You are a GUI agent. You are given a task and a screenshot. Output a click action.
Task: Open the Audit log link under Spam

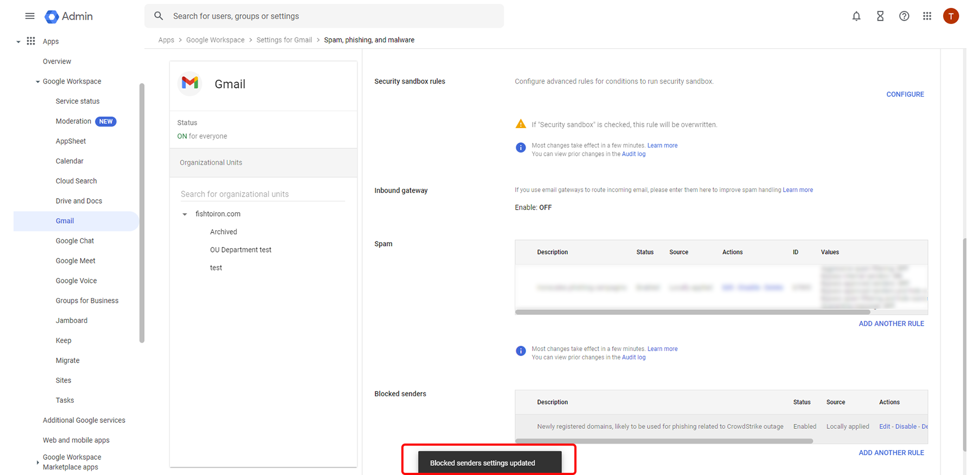click(633, 358)
